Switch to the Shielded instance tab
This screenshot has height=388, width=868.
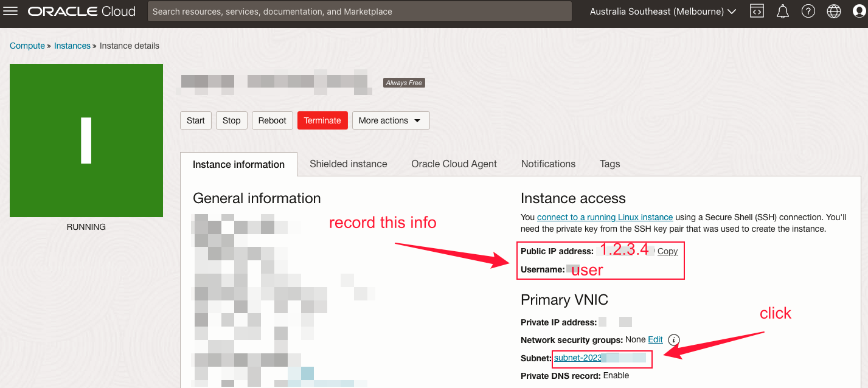[x=348, y=164]
